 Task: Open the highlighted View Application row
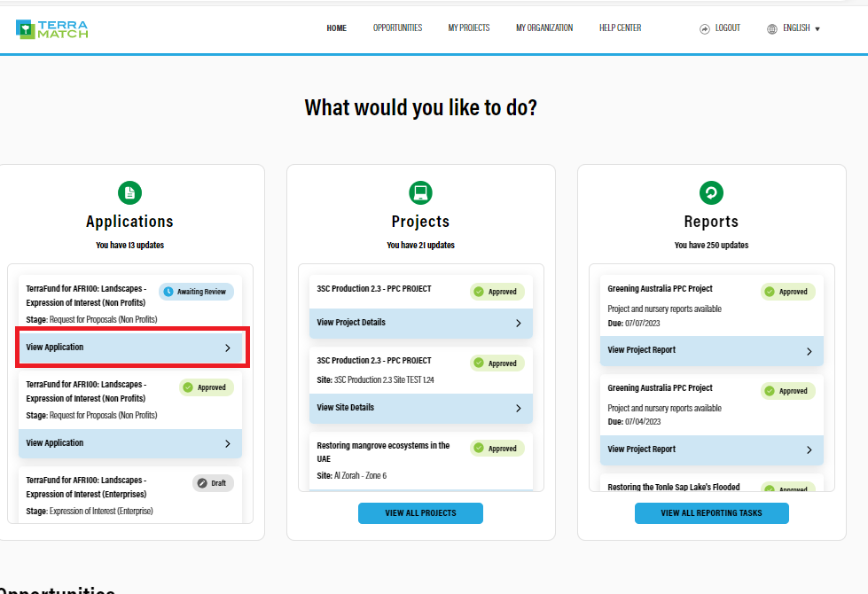point(129,348)
